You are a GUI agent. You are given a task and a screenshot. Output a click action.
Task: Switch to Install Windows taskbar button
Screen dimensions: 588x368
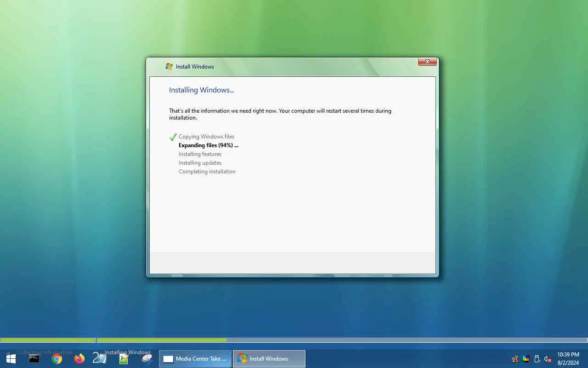click(269, 359)
